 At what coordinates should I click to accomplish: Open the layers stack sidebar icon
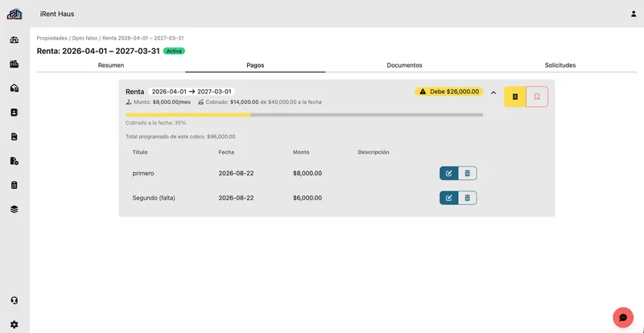(14, 209)
